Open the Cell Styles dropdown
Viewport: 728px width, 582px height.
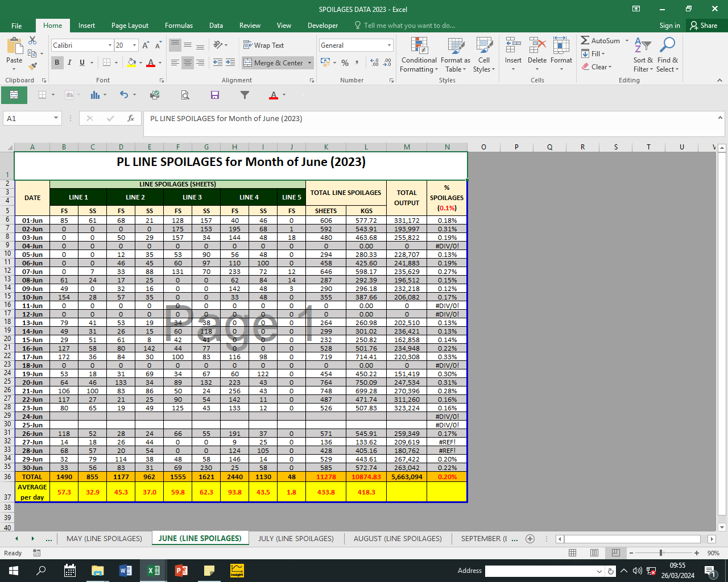[484, 55]
